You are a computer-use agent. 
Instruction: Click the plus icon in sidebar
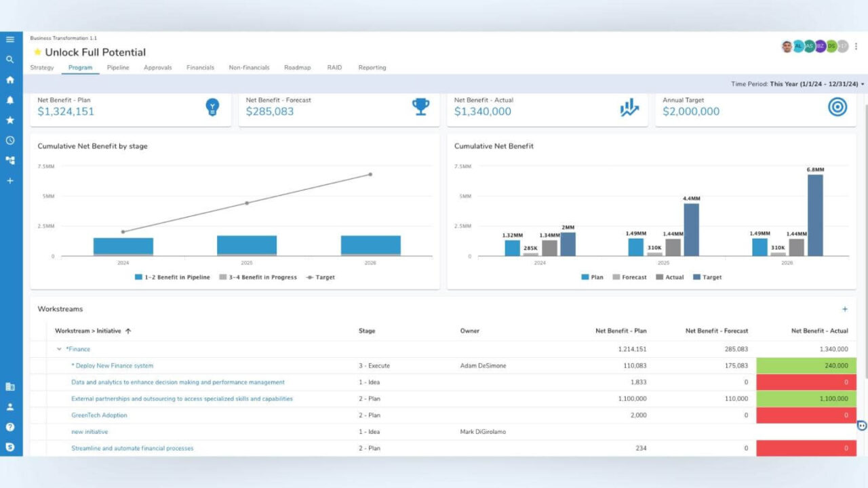point(10,181)
